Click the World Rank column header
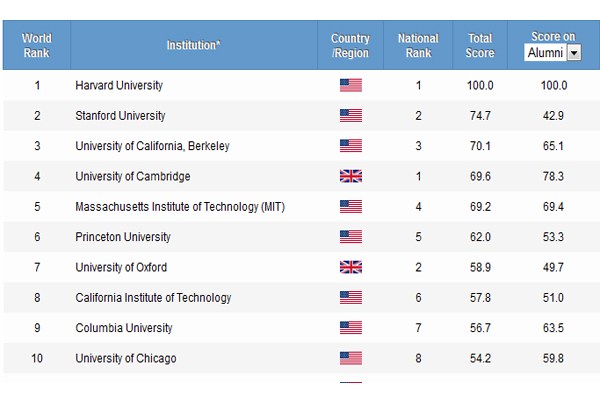 [x=36, y=45]
